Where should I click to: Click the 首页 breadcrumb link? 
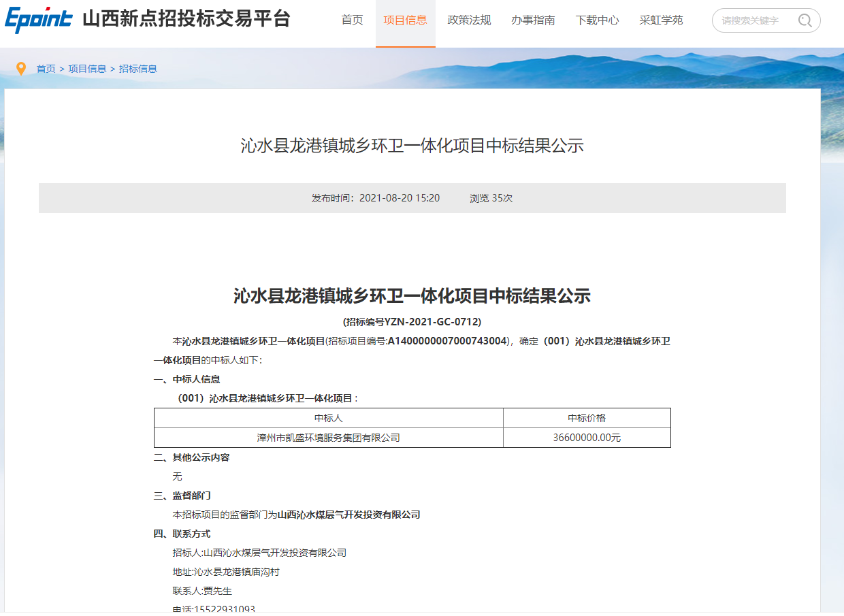pos(46,69)
